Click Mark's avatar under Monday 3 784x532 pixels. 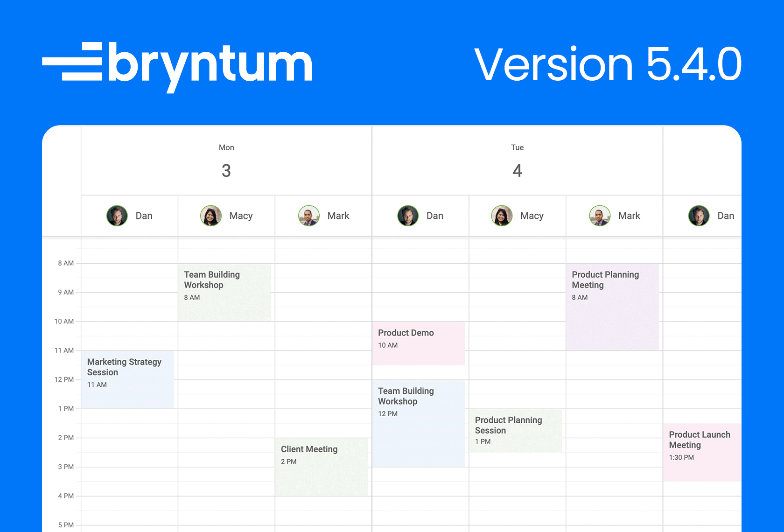pos(309,216)
